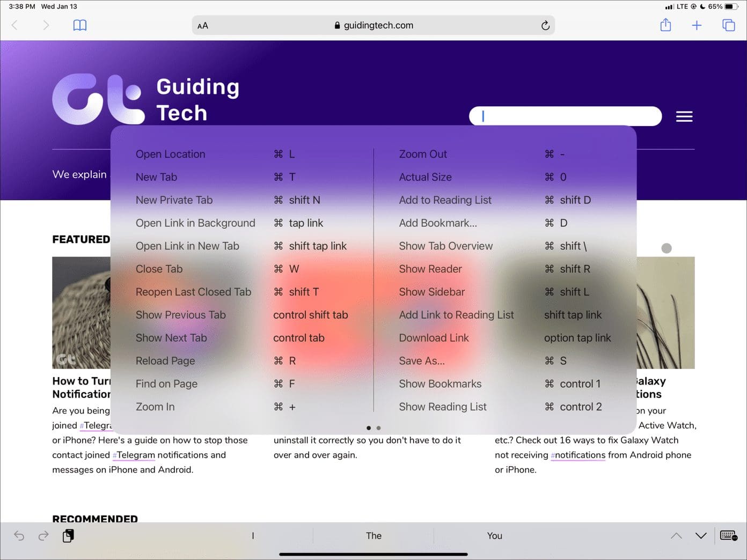Tap the show keyboard icon
This screenshot has width=747, height=560.
point(728,535)
